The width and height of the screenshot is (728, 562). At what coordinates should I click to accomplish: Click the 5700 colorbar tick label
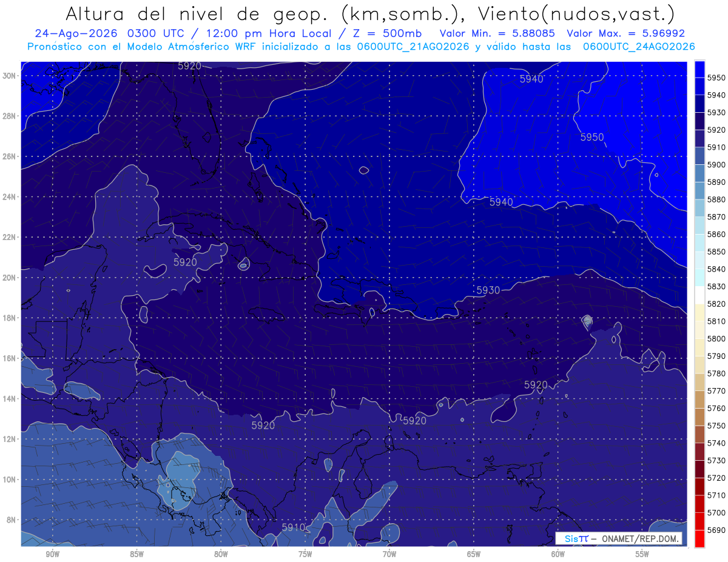point(716,513)
